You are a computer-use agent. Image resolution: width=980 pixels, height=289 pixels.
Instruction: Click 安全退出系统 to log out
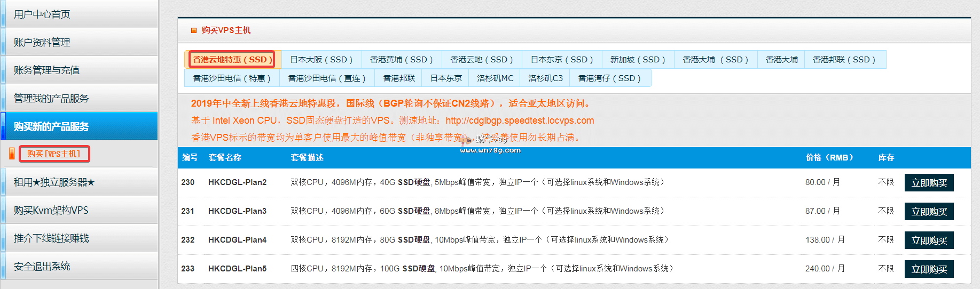point(42,267)
